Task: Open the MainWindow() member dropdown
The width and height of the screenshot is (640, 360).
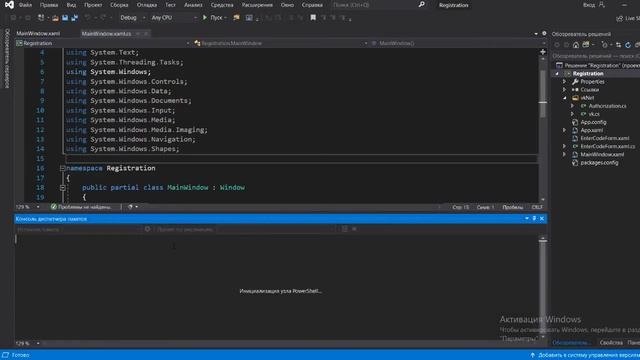Action: click(x=458, y=43)
